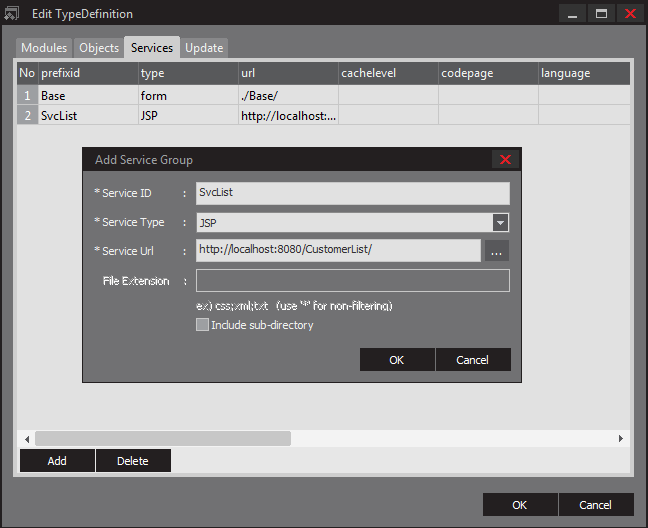Click the form type cell

pyautogui.click(x=188, y=95)
